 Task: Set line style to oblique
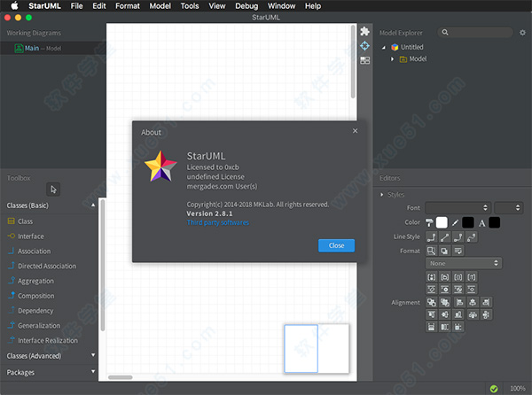pos(444,237)
